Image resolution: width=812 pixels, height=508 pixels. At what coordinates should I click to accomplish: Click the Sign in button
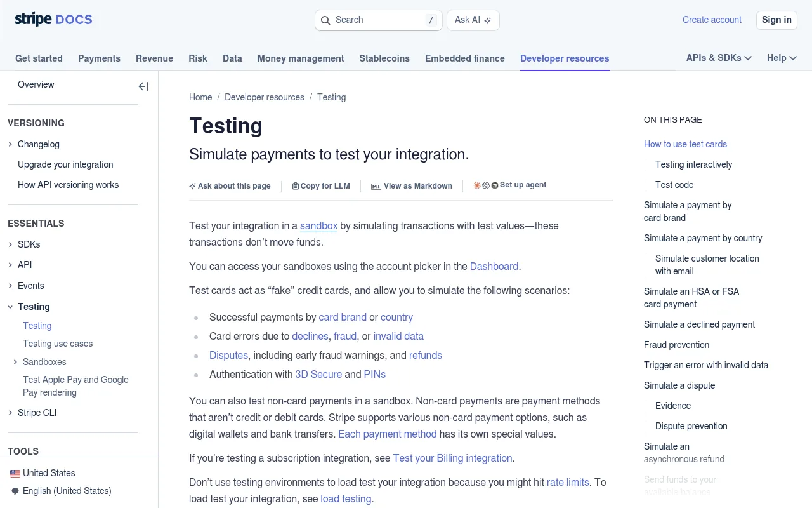[776, 20]
